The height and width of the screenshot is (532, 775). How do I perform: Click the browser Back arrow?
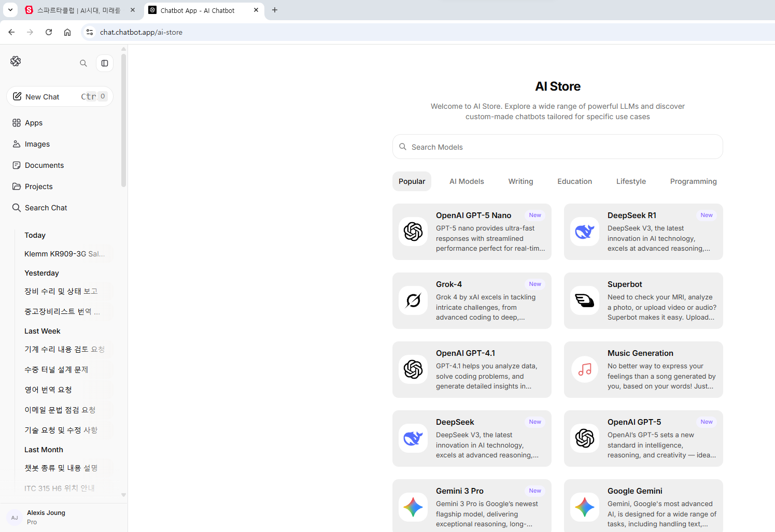click(x=11, y=32)
